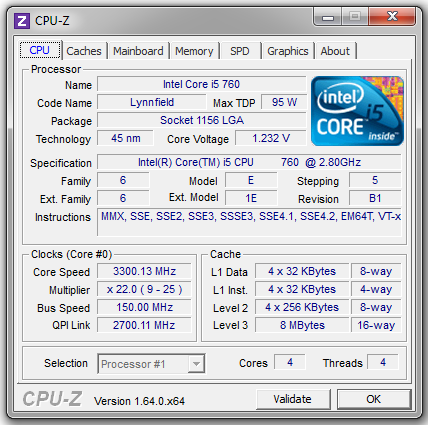428x426 pixels.
Task: Go to the SPD tab
Action: 240,51
